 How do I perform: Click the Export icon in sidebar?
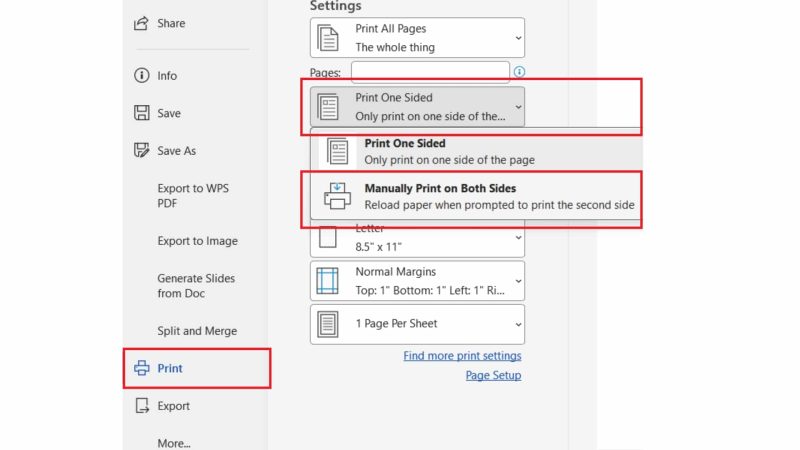[141, 406]
